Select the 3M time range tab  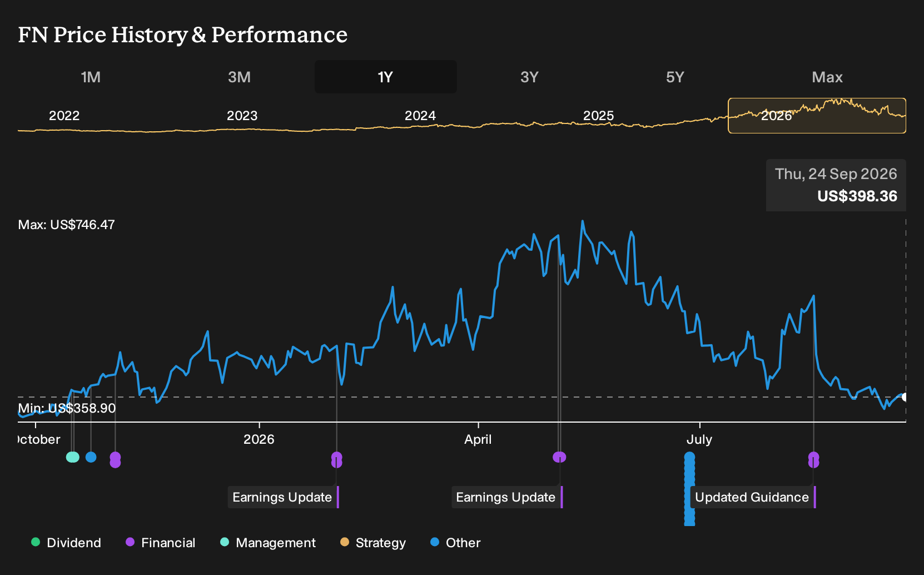[239, 77]
